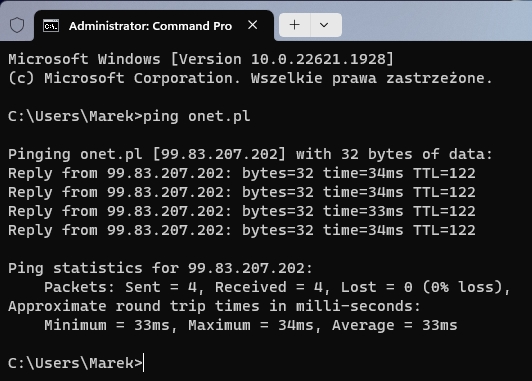Open a new tab with plus button
The height and width of the screenshot is (381, 532).
click(x=294, y=25)
